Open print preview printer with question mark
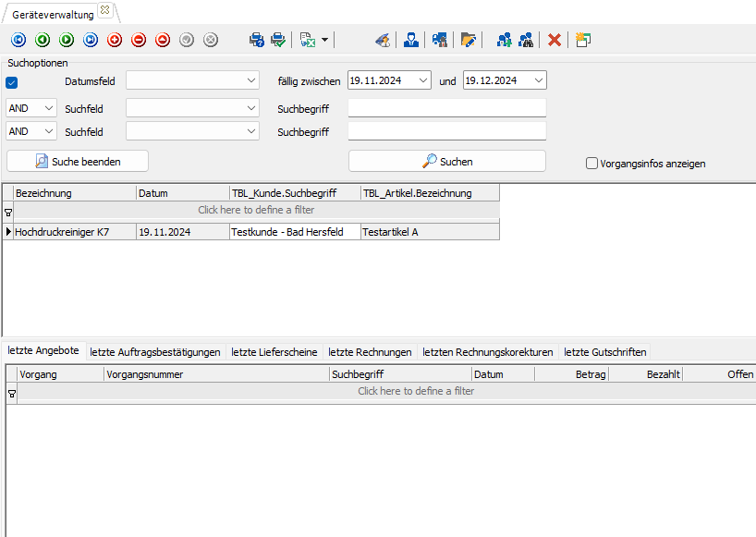The width and height of the screenshot is (756, 537). (257, 40)
